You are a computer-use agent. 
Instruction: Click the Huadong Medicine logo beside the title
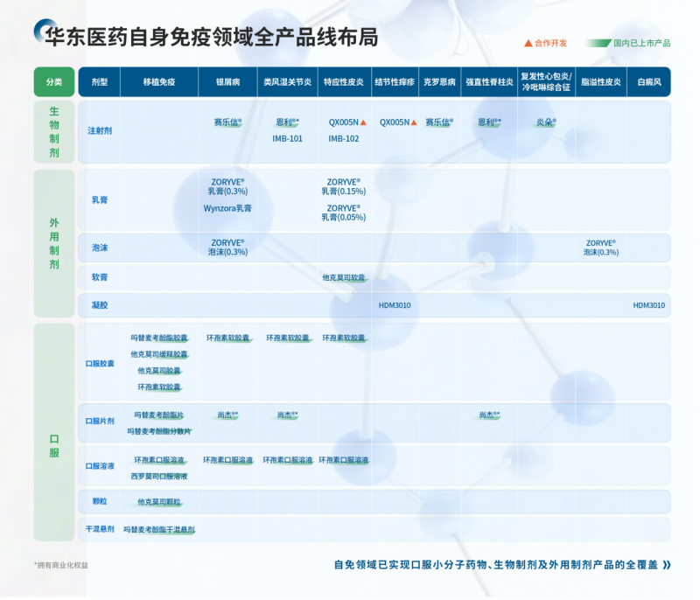(45, 31)
